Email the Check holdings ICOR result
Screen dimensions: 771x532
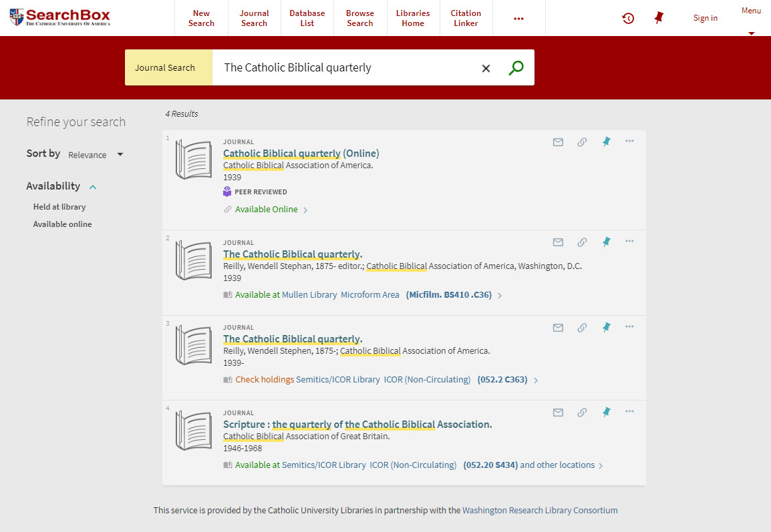pyautogui.click(x=558, y=328)
